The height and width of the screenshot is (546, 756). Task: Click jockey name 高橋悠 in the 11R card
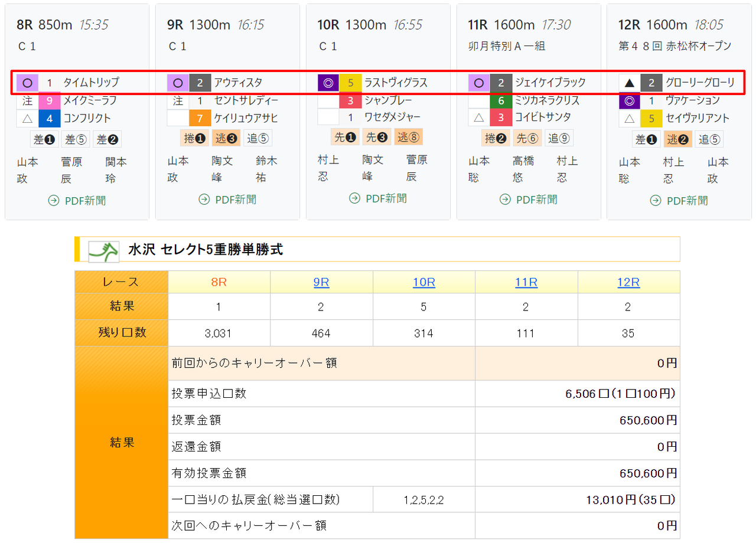pyautogui.click(x=523, y=169)
